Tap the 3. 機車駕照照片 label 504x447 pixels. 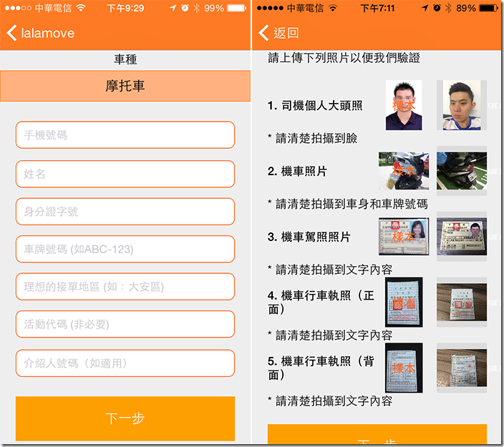click(x=309, y=237)
